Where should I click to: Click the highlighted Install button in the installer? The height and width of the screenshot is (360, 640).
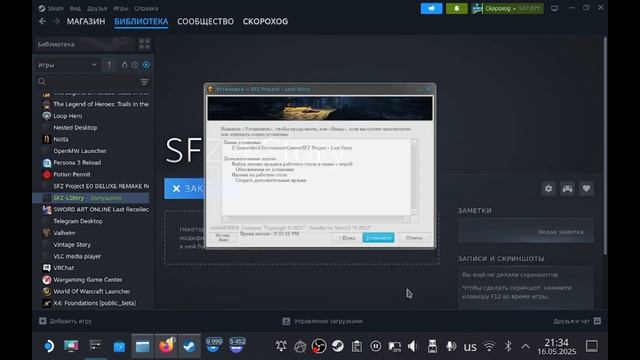[x=378, y=238]
